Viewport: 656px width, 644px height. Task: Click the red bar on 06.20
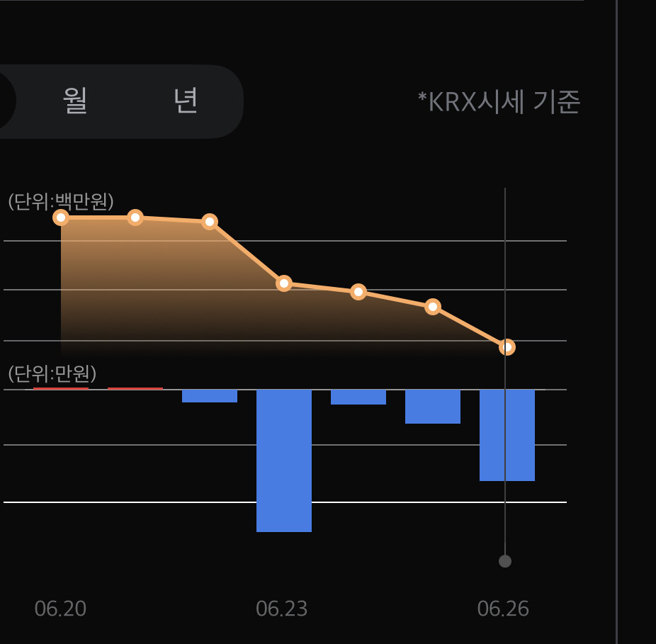[x=61, y=388]
